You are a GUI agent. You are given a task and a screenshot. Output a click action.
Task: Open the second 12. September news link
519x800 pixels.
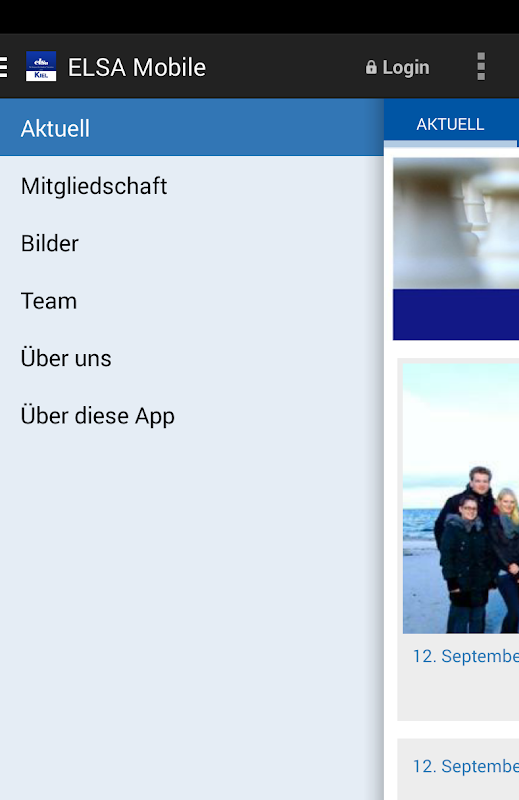click(465, 766)
